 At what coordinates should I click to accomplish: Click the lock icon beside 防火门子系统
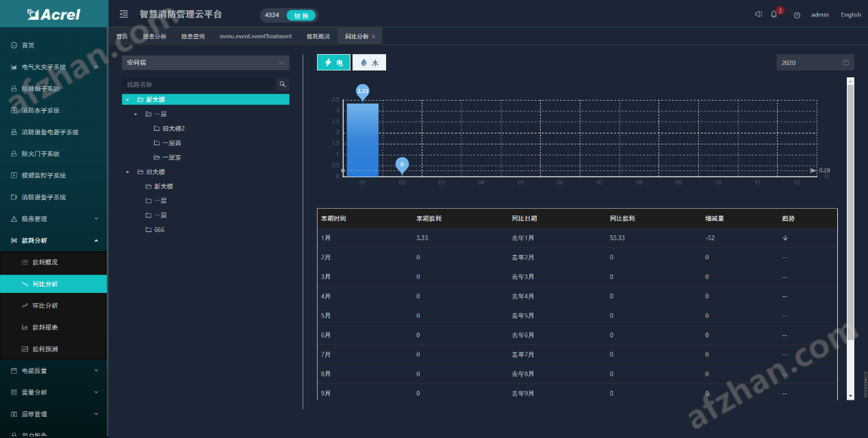click(x=14, y=154)
